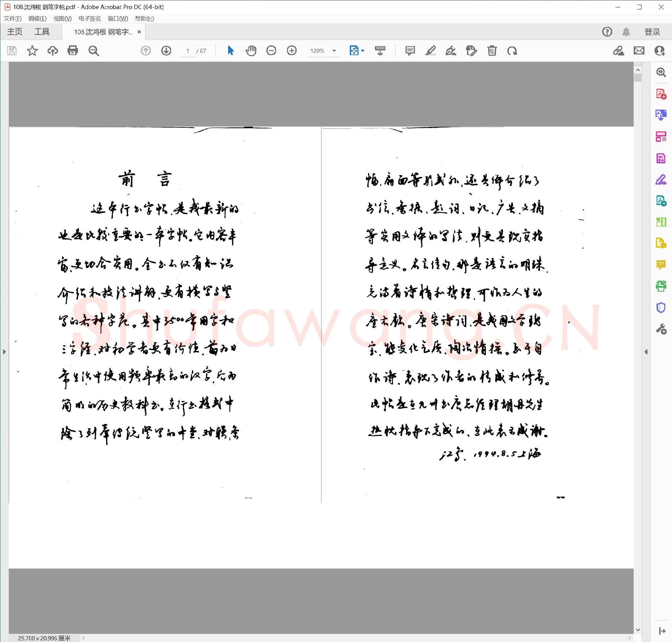The width and height of the screenshot is (672, 642).
Task: Toggle the Select tool on
Action: (230, 51)
